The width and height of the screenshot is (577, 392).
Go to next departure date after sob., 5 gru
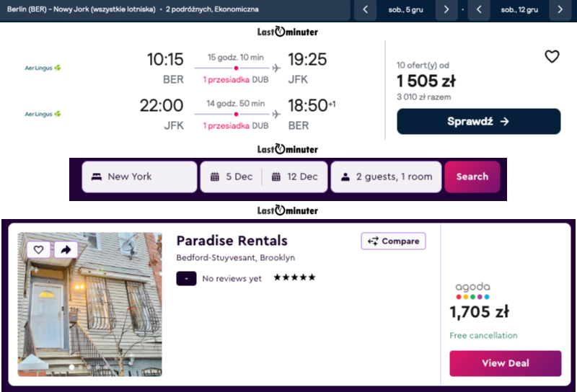[446, 9]
